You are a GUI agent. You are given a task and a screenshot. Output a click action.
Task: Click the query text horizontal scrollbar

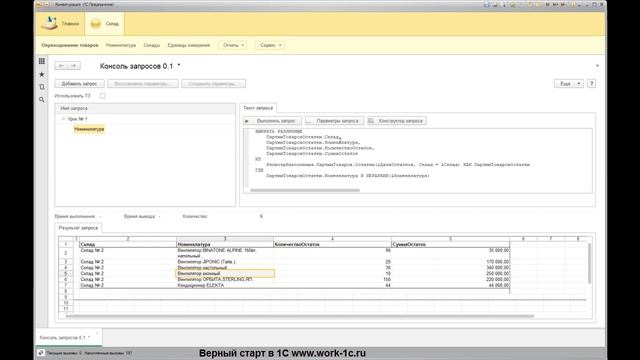point(305,190)
